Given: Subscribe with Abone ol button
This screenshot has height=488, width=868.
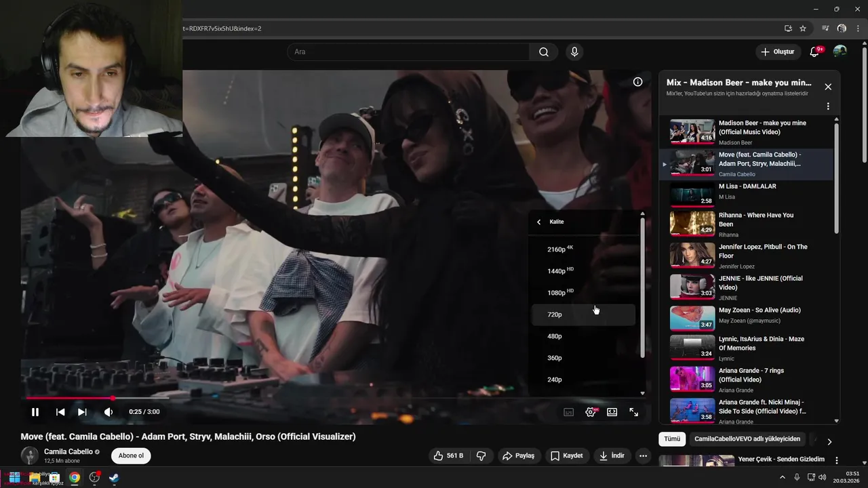Looking at the screenshot, I should coord(131,455).
